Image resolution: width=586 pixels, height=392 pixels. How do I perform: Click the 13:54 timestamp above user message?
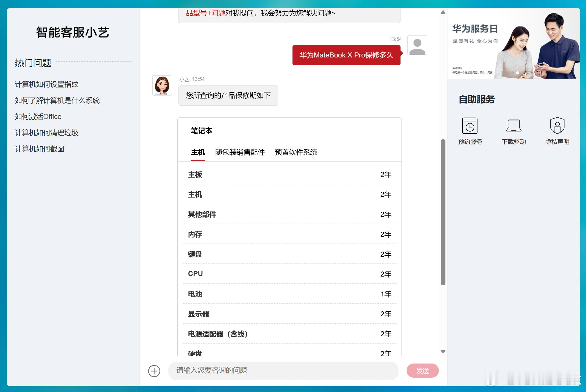[395, 39]
